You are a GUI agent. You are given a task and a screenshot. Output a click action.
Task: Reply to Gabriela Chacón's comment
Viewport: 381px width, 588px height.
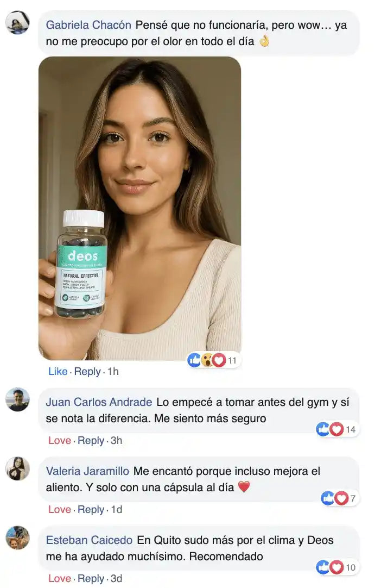coord(87,371)
